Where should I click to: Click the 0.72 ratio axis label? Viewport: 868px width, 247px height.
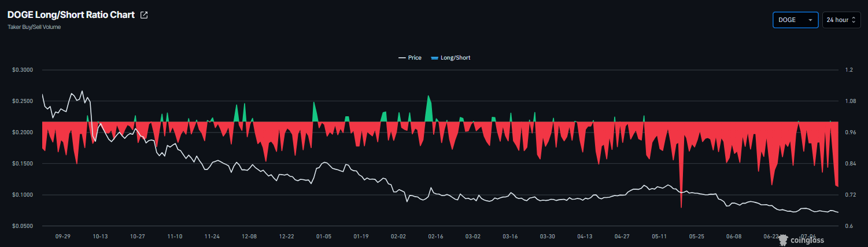click(850, 195)
